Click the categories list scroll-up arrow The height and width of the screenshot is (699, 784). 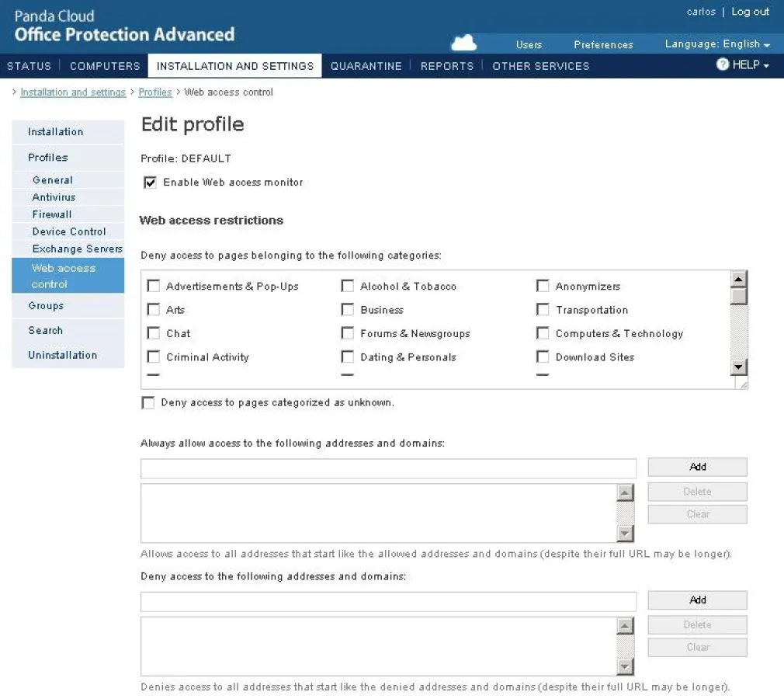(738, 280)
